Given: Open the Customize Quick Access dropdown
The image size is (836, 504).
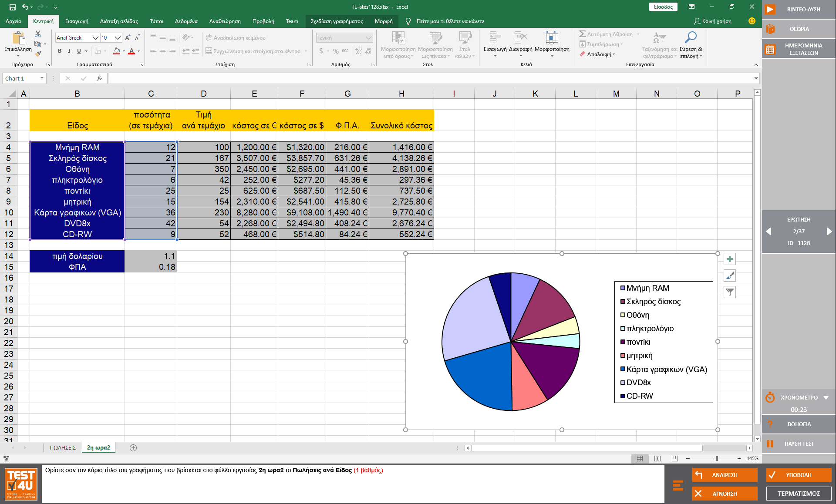Looking at the screenshot, I should (55, 7).
